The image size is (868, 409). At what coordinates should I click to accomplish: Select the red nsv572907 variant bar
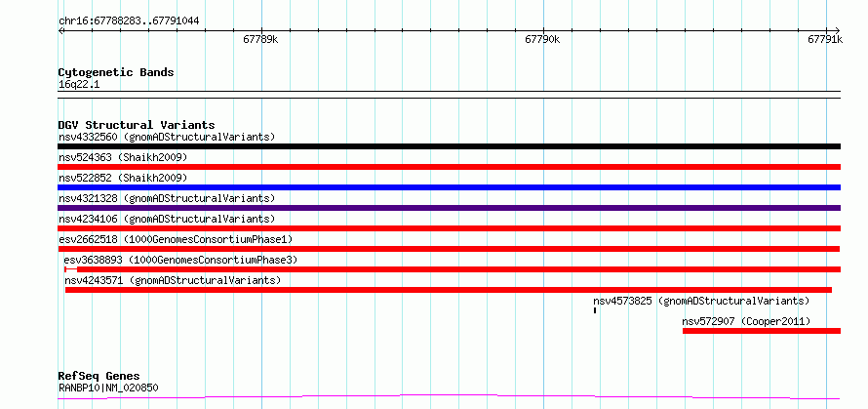tap(762, 331)
